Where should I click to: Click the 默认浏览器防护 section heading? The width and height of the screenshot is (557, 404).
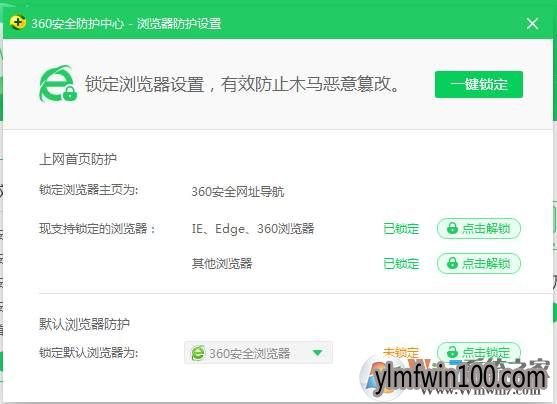click(x=84, y=324)
